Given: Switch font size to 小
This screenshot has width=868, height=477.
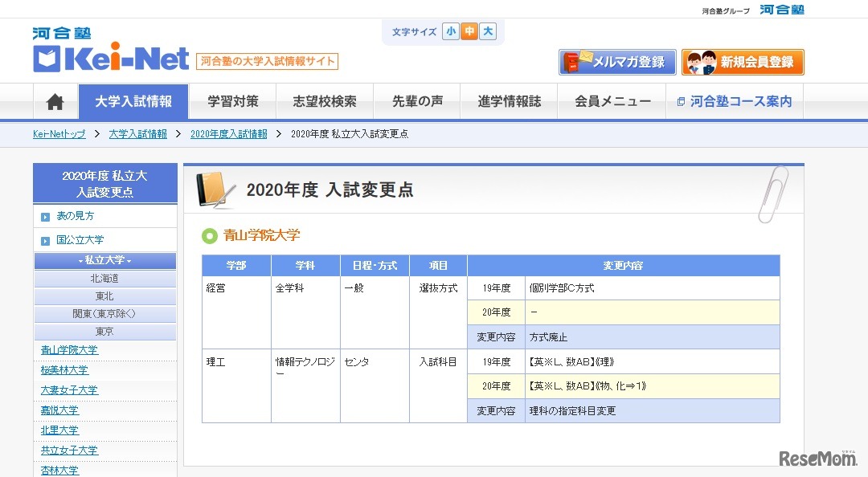Looking at the screenshot, I should pyautogui.click(x=451, y=31).
